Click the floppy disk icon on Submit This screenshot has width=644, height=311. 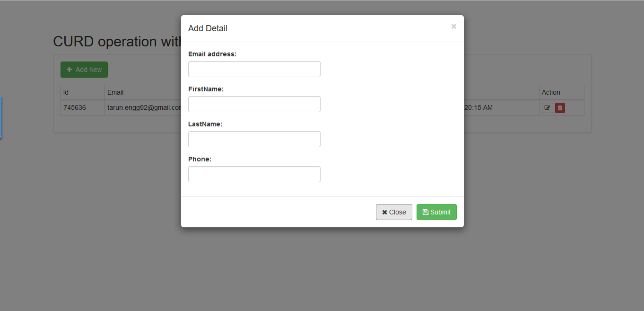pos(425,212)
